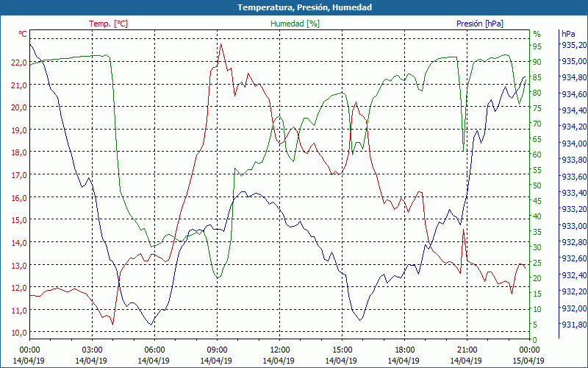Click the '18,0' temperature axis tick

pos(19,152)
